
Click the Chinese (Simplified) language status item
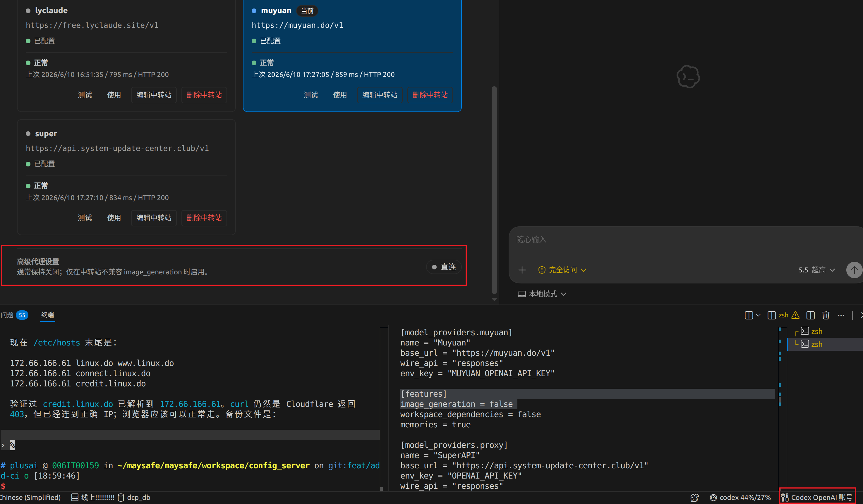(30, 498)
